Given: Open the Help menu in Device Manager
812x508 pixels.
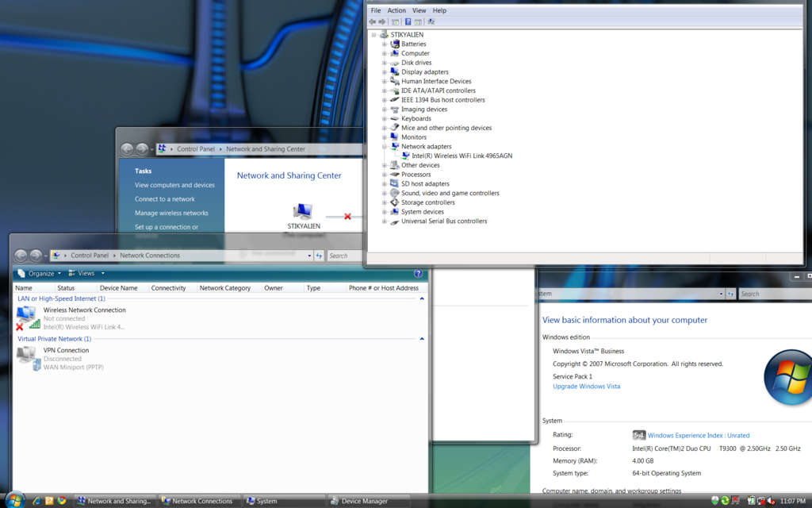Looking at the screenshot, I should tap(439, 10).
